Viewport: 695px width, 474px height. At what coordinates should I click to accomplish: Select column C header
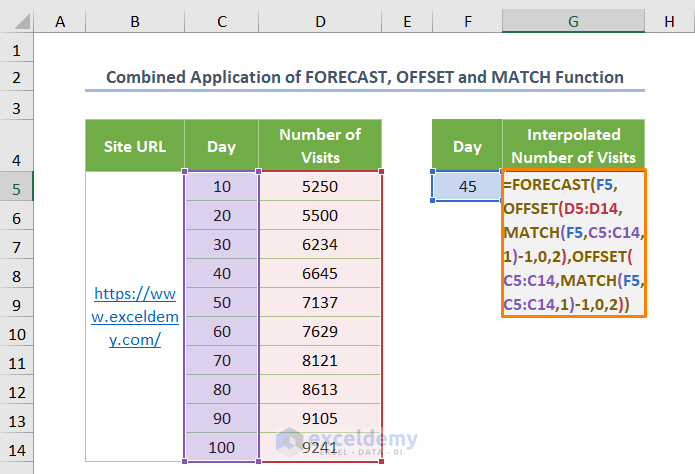pos(221,19)
